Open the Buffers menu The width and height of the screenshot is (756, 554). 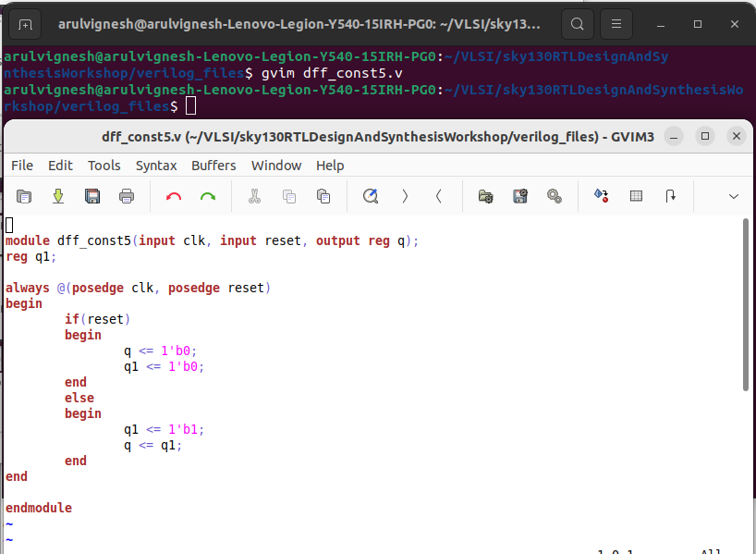[x=213, y=166]
